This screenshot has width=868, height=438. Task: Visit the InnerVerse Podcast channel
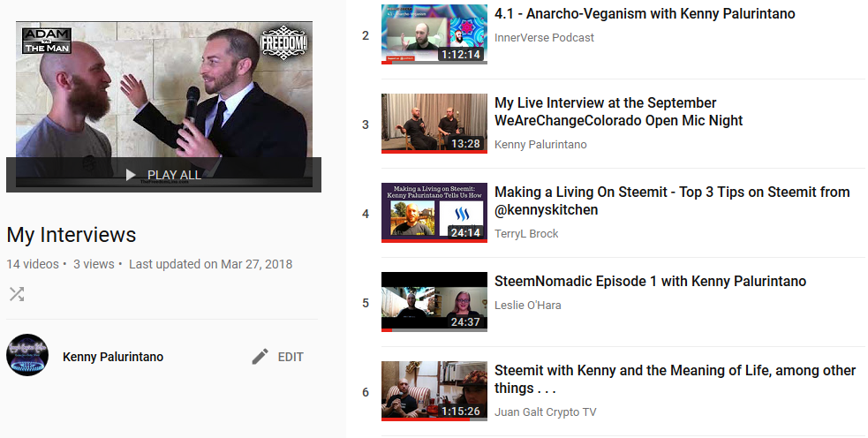[544, 38]
